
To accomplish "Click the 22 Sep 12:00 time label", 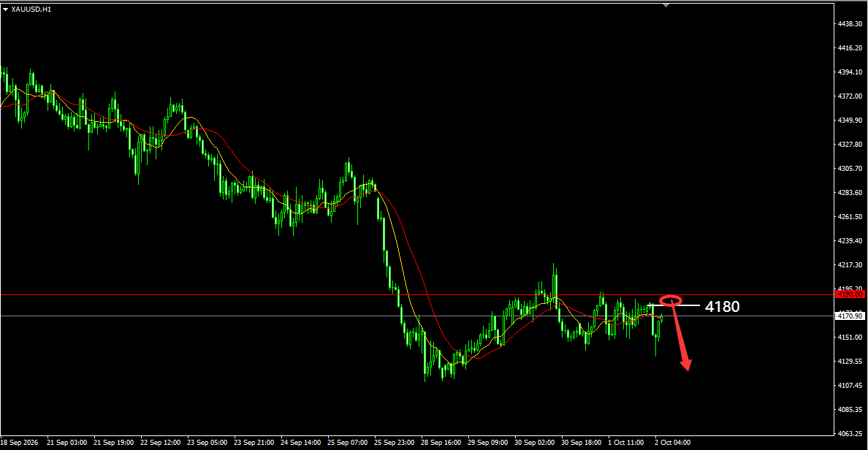I will 161,443.
